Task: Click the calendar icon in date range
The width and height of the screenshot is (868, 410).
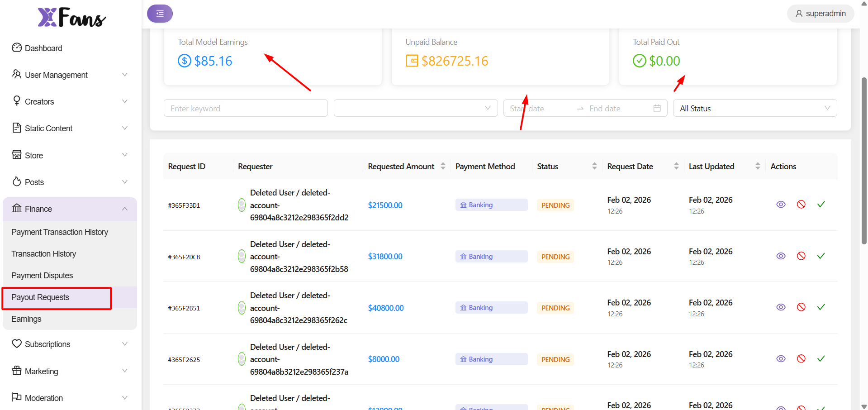Action: coord(657,108)
